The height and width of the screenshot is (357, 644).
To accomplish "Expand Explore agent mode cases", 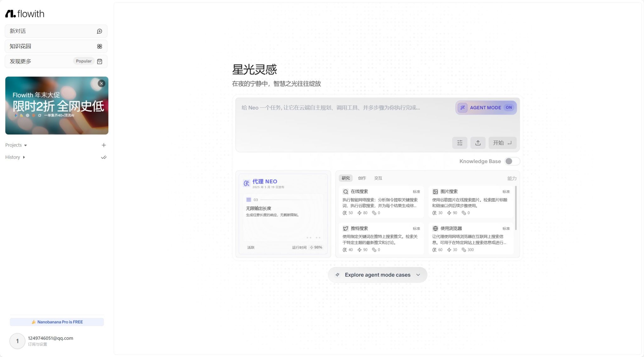I will coord(377,275).
